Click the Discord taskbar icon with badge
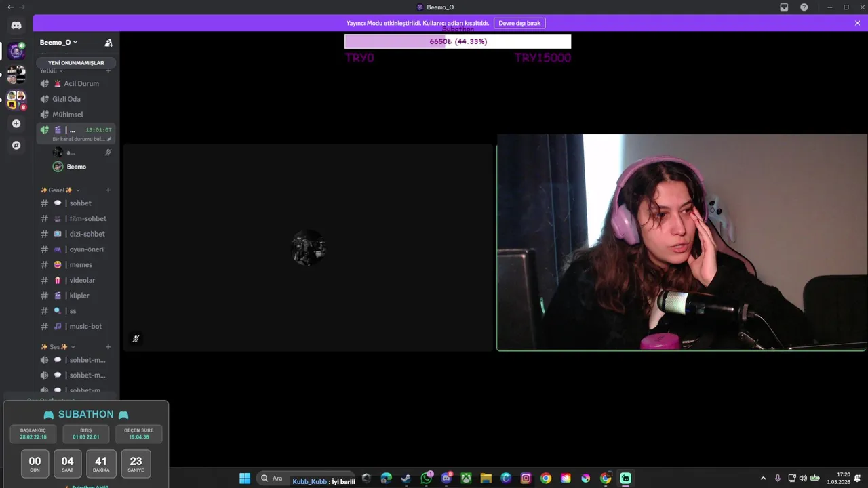 [446, 479]
